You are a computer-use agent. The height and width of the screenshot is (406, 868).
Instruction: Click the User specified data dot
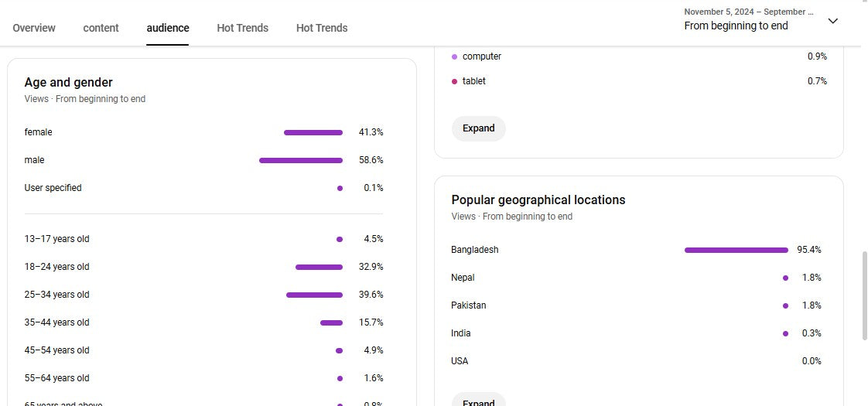340,188
